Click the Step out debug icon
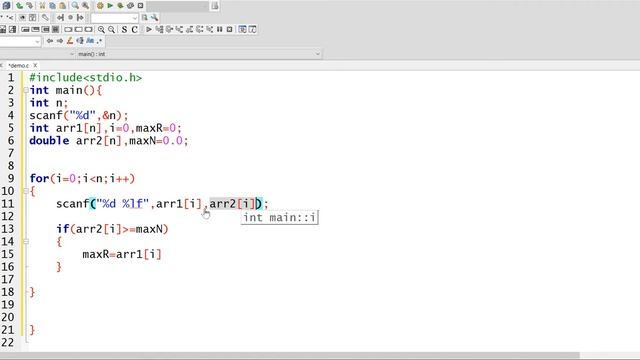The width and height of the screenshot is (640, 360). 189,29
